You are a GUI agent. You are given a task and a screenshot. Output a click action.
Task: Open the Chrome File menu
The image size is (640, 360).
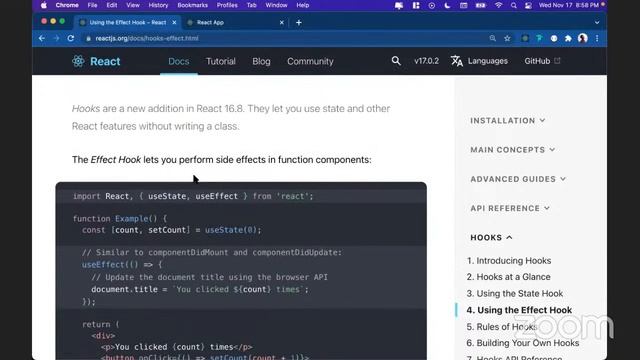click(92, 5)
